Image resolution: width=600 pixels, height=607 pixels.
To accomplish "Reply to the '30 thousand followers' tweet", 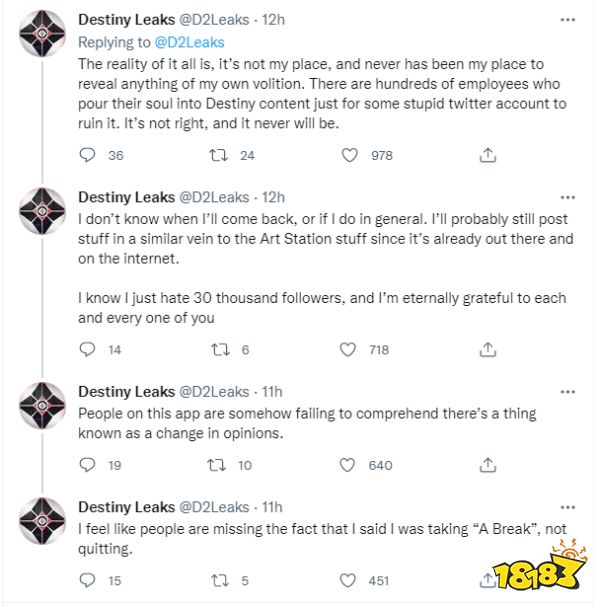I will pyautogui.click(x=87, y=349).
